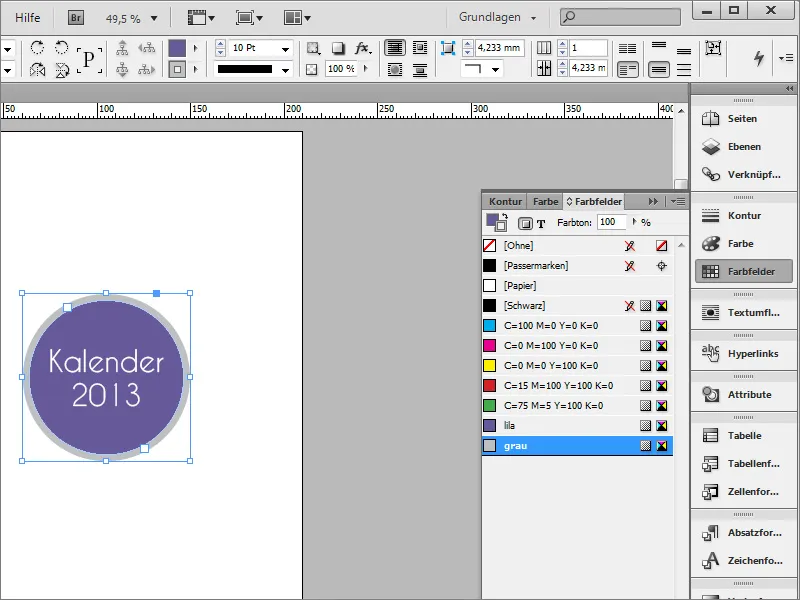Open the Absatzfor... panel in the dock
800x600 pixels.
(743, 533)
